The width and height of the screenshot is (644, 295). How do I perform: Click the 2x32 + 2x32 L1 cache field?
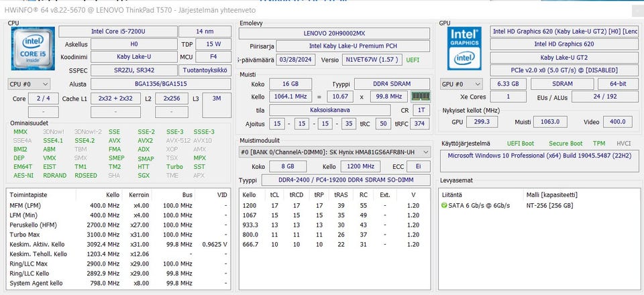115,99
